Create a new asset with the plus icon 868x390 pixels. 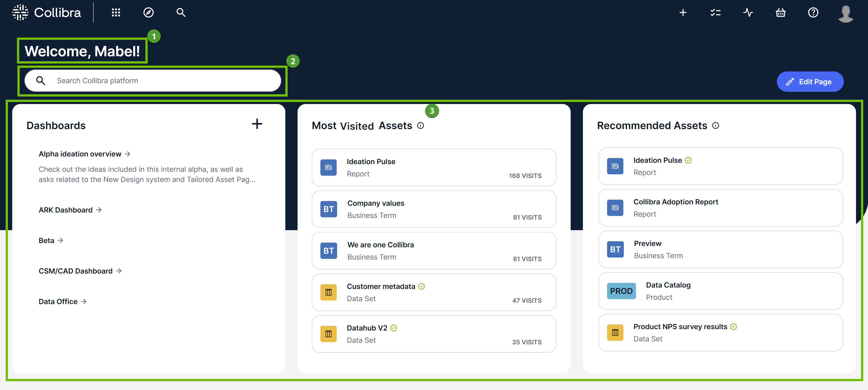(x=683, y=12)
